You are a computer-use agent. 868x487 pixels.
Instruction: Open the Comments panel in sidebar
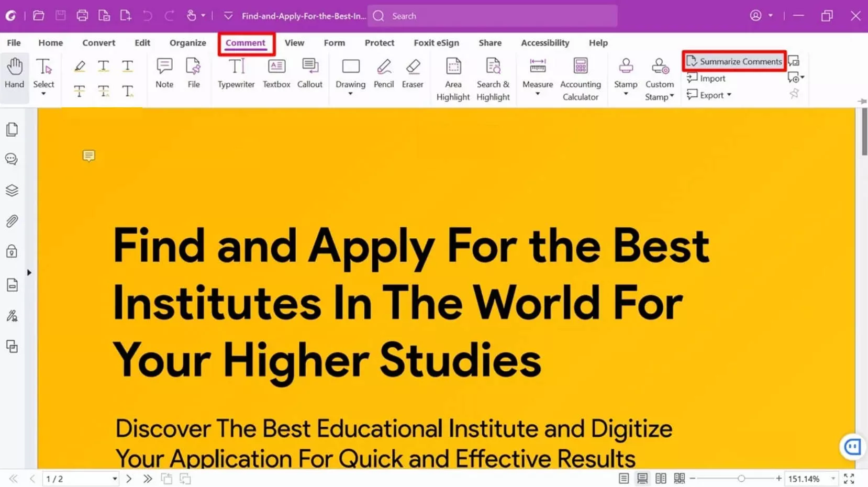tap(12, 159)
